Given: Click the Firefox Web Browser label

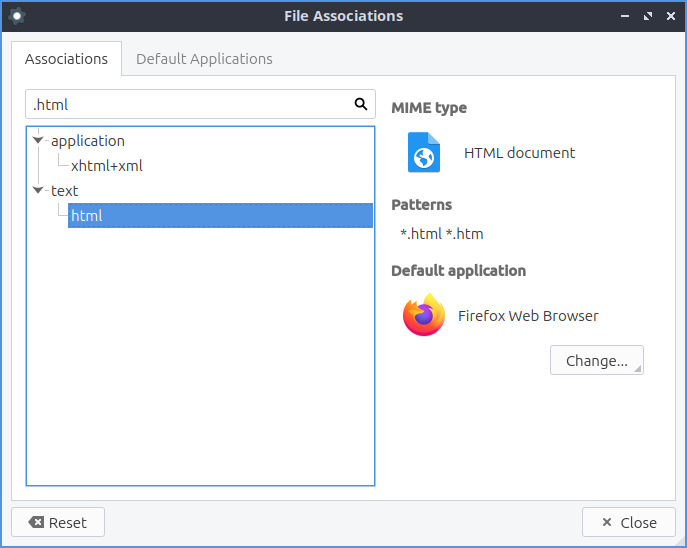Looking at the screenshot, I should pos(528,316).
